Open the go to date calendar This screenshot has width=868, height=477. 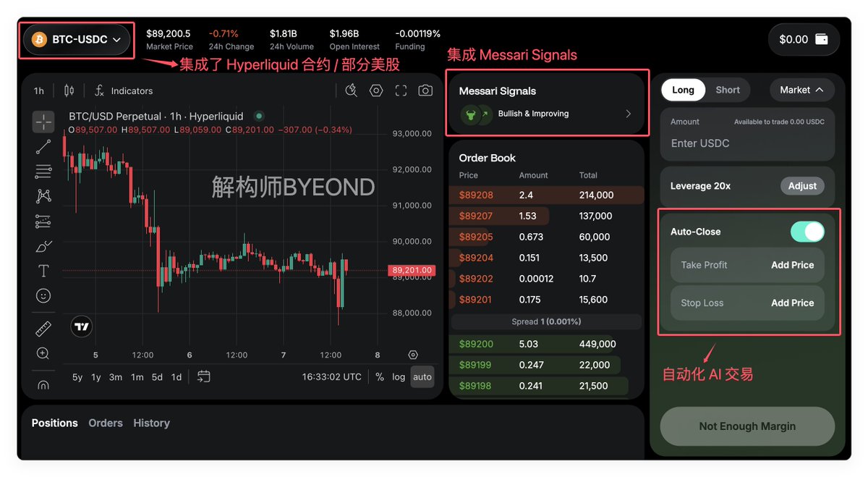(x=204, y=376)
